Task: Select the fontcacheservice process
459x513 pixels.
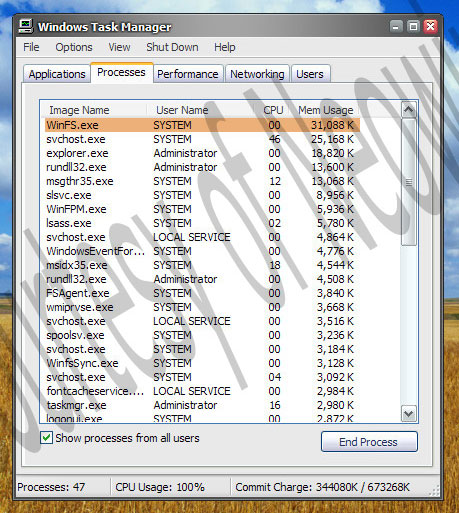Action: tap(202, 391)
